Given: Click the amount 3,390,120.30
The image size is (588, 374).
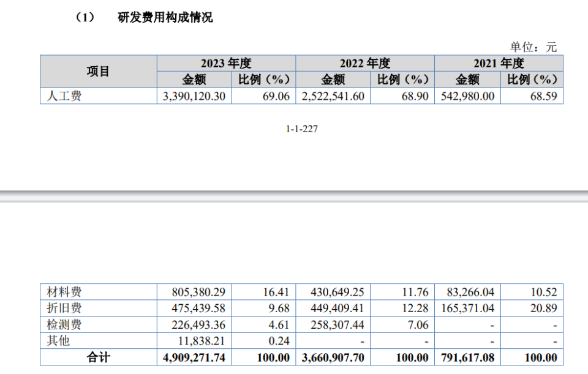Looking at the screenshot, I should pyautogui.click(x=194, y=96).
